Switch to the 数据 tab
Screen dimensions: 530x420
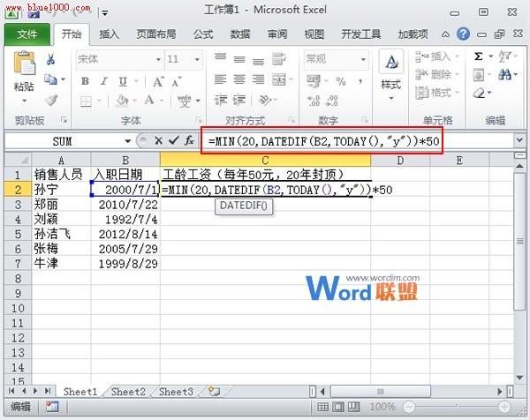240,34
